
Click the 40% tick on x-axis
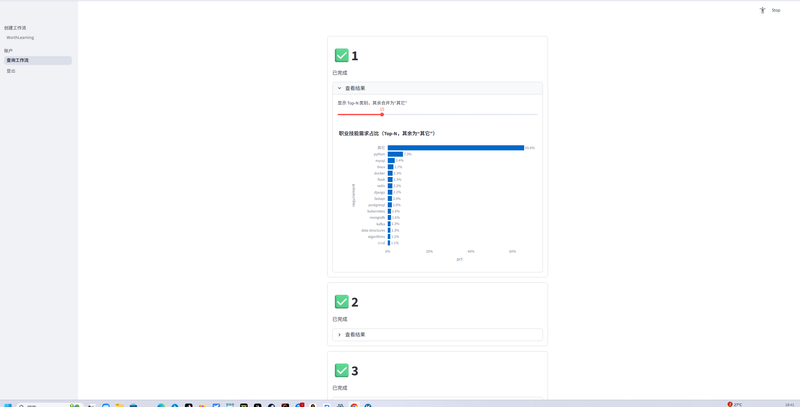tap(471, 251)
